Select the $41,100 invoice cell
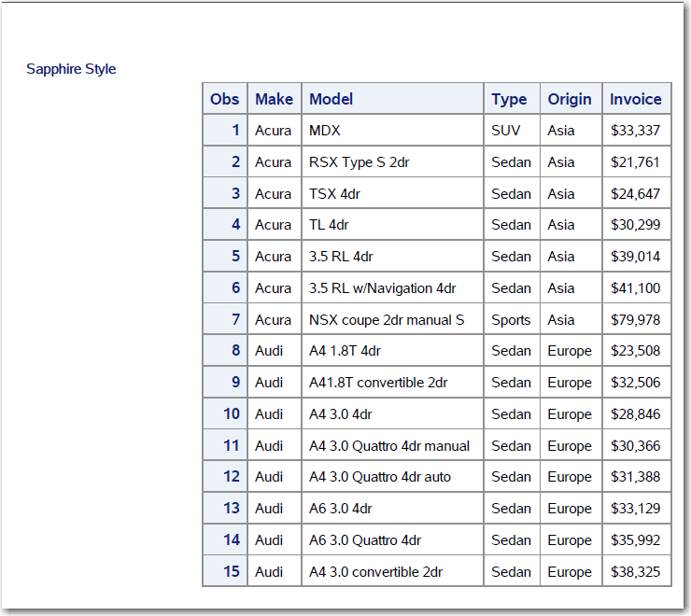Viewport: 691px width, 616px height. coord(635,288)
